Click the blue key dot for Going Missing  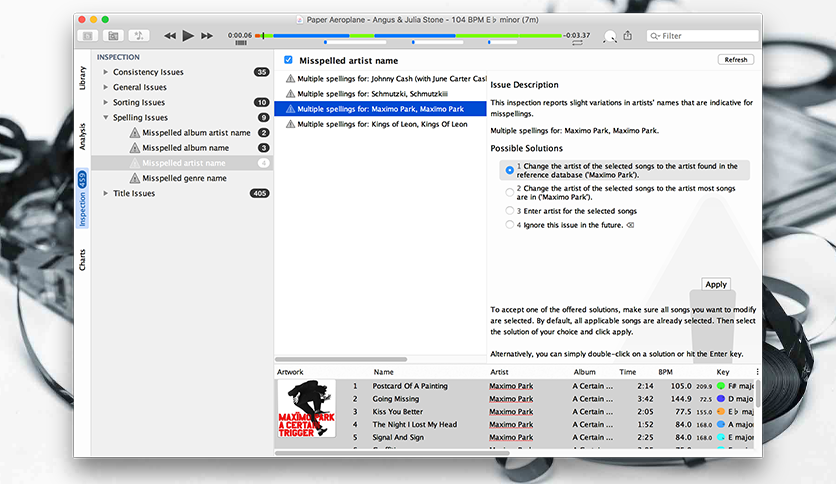pyautogui.click(x=721, y=399)
